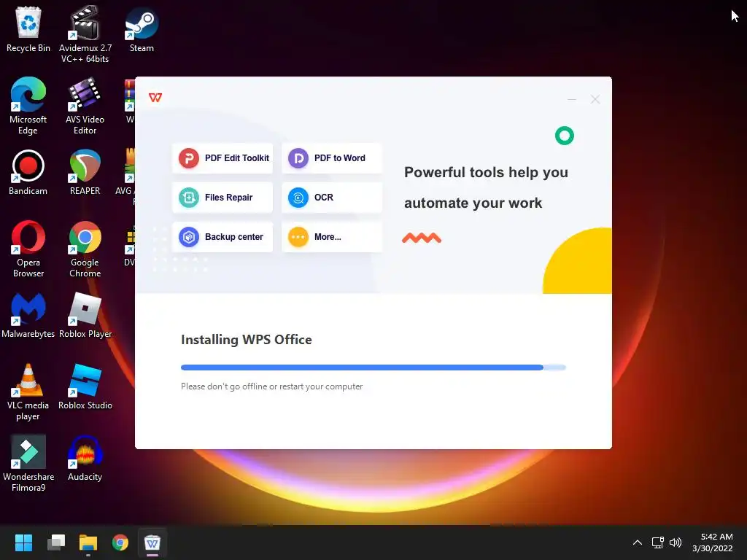The image size is (747, 560).
Task: Open Task View from the taskbar
Action: click(56, 542)
